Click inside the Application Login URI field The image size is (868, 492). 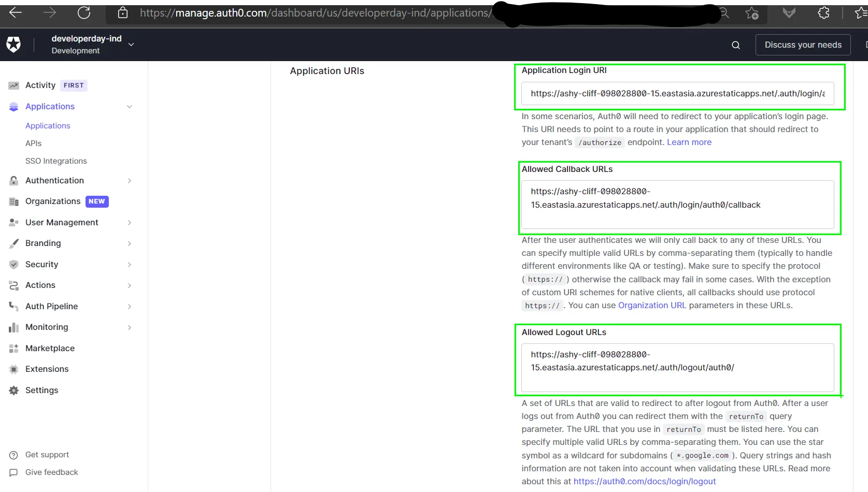[x=677, y=94]
